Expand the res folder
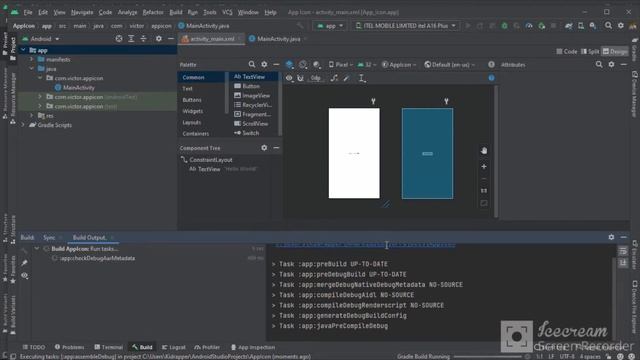Screen dimensions: 640x360 31,116
